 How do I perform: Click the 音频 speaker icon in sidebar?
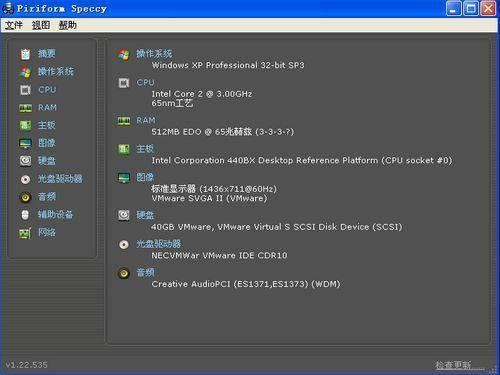click(25, 197)
